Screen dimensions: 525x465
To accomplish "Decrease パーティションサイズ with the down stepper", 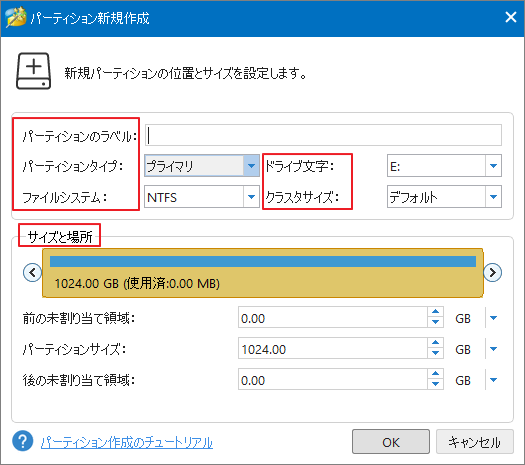I will [435, 353].
